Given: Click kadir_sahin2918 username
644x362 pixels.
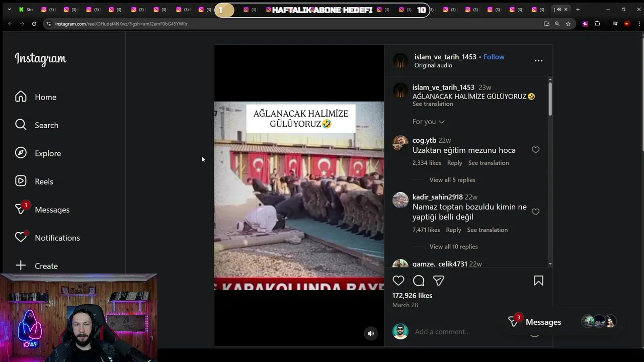Looking at the screenshot, I should [x=437, y=197].
